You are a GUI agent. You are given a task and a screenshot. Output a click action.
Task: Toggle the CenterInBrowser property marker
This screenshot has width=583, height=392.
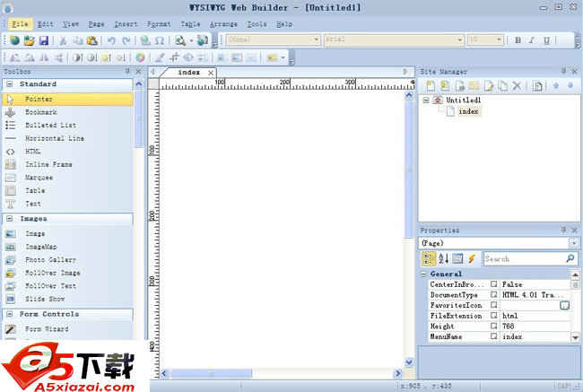pos(494,284)
